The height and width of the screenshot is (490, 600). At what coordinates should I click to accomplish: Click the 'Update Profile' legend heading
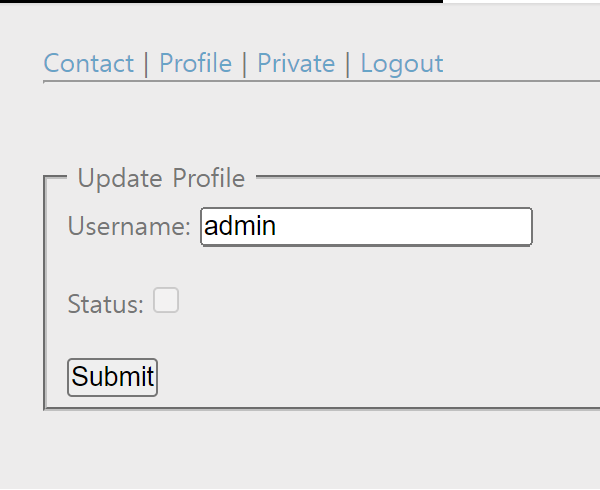(161, 179)
